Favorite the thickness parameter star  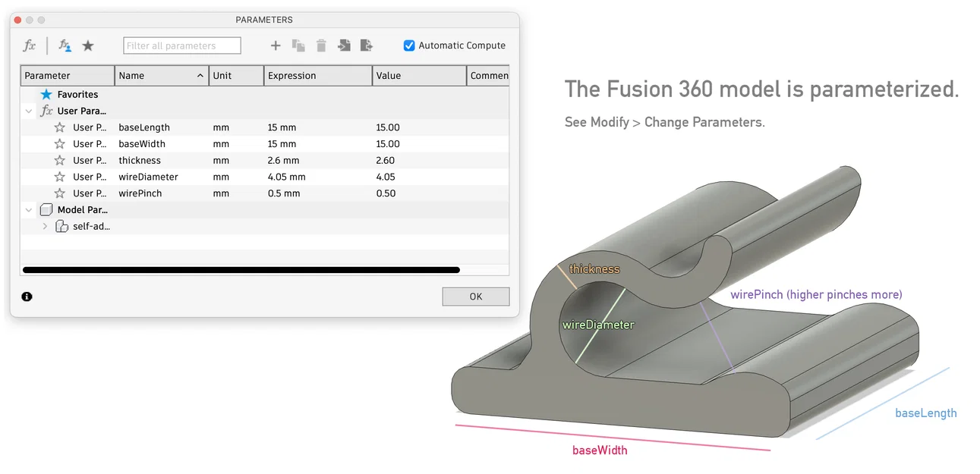tap(60, 161)
